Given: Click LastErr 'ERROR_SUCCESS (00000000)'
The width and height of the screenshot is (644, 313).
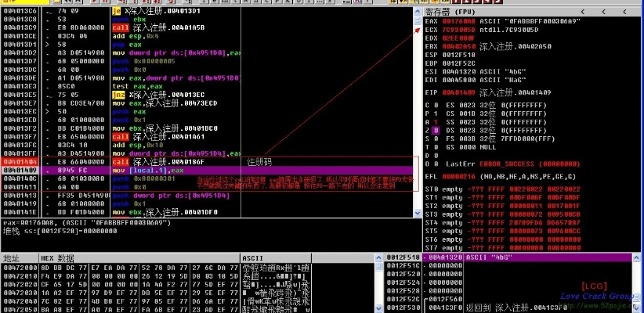Looking at the screenshot, I should (x=530, y=164).
